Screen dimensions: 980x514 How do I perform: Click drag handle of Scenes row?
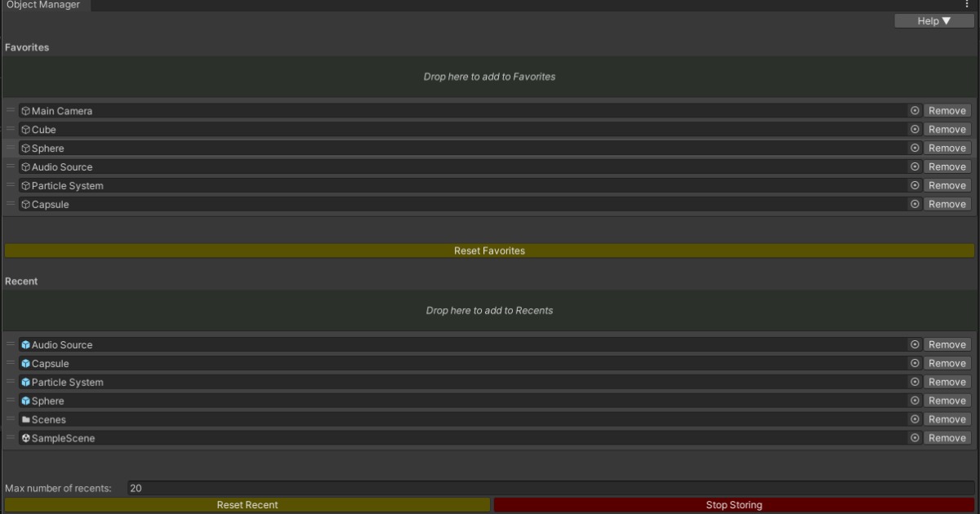[x=11, y=419]
